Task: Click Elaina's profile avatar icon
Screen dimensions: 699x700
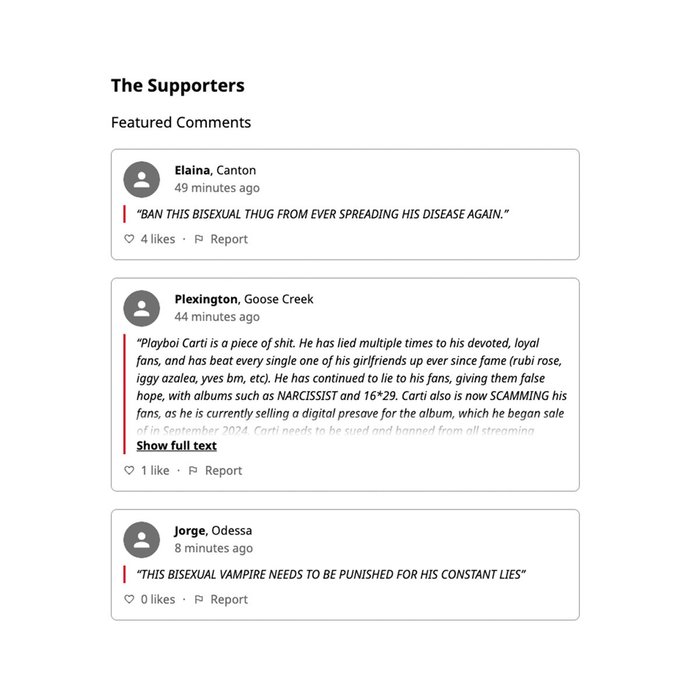Action: click(142, 180)
